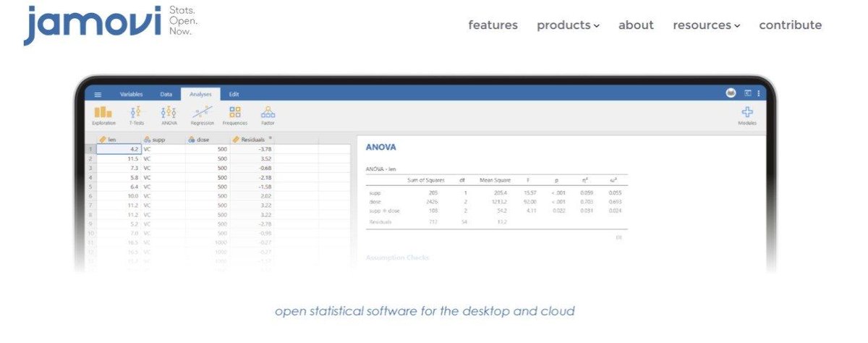
Task: Click the jamovi logo
Action: 92,25
